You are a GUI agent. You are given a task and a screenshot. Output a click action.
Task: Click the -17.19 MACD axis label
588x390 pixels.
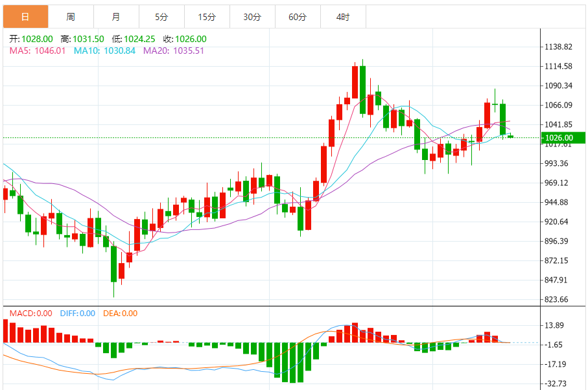coord(556,364)
